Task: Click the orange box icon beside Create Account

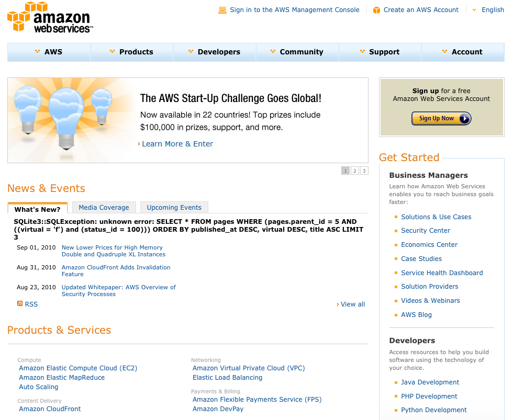Action: (x=376, y=10)
